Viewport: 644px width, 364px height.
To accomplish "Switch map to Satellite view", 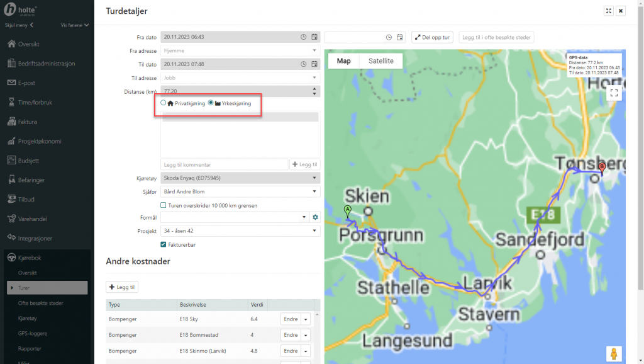I will [380, 61].
